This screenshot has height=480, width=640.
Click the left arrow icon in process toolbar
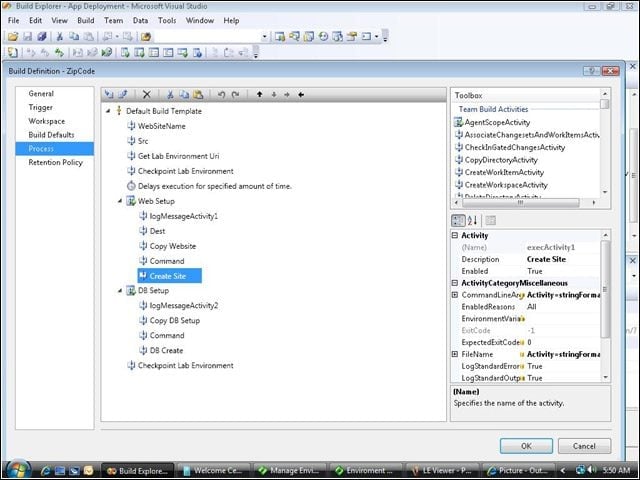tap(301, 95)
